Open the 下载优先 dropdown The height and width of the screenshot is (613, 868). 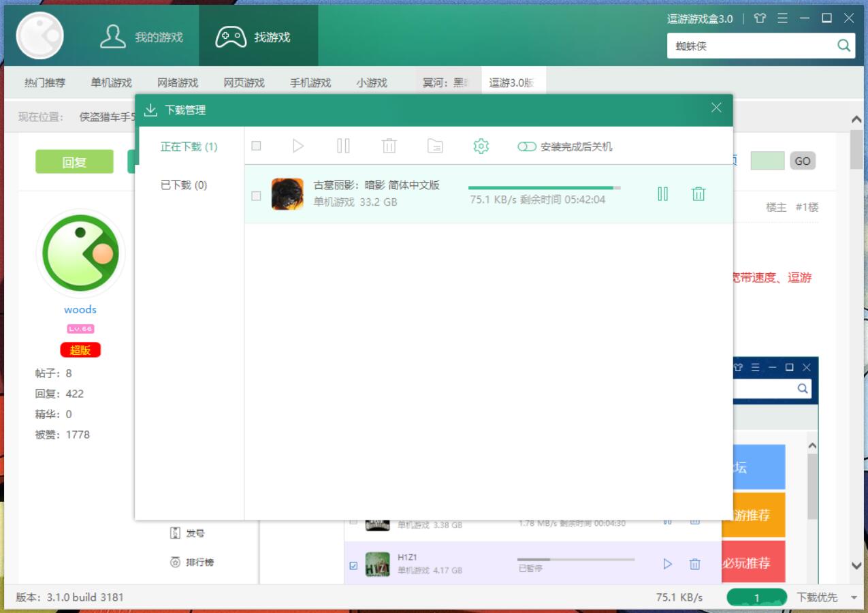point(826,597)
